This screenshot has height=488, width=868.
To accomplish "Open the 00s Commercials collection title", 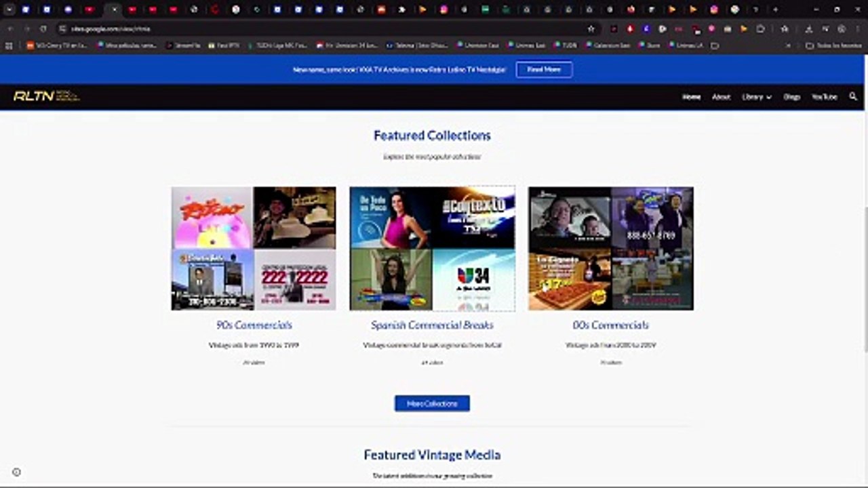I will tap(610, 325).
